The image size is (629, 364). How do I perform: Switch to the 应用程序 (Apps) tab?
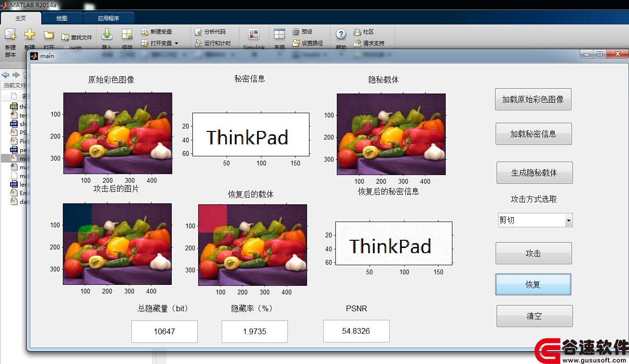coord(108,18)
